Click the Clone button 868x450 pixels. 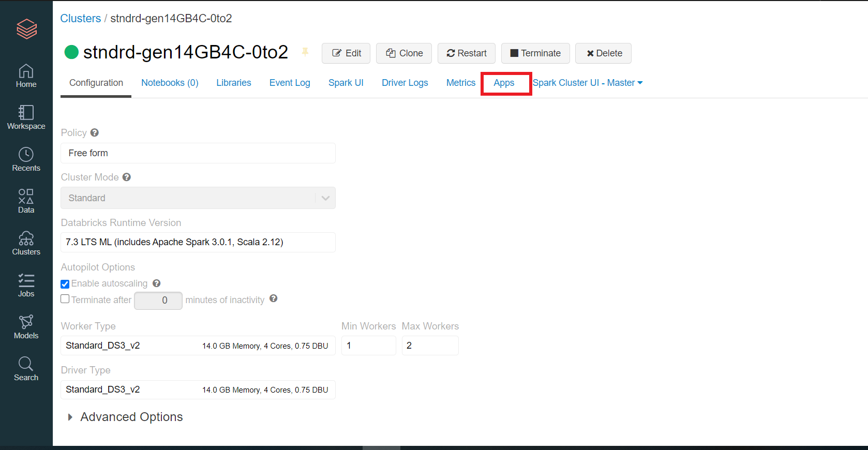tap(404, 53)
